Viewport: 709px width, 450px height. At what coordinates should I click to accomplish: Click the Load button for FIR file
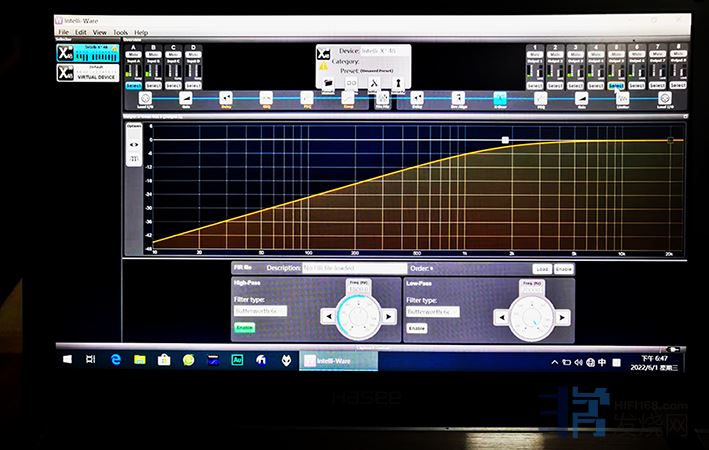tap(541, 268)
